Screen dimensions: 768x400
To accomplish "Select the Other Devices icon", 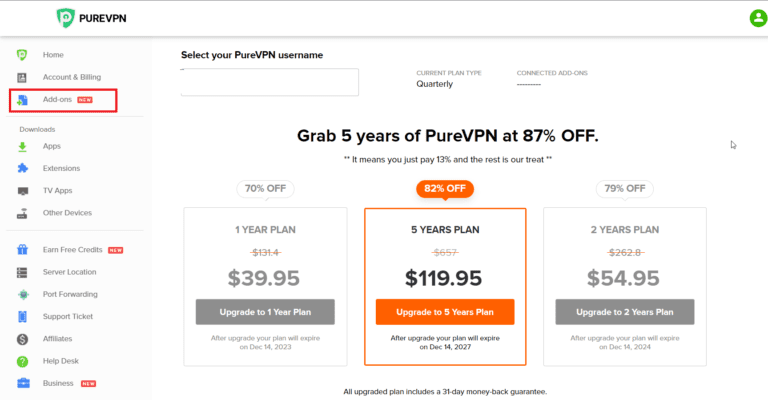I will click(22, 212).
